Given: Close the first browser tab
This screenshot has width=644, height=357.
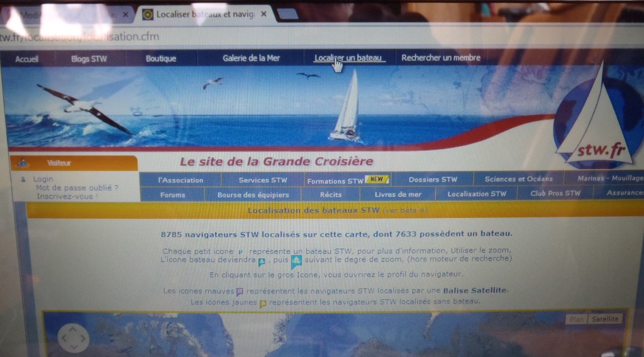Looking at the screenshot, I should [x=126, y=15].
